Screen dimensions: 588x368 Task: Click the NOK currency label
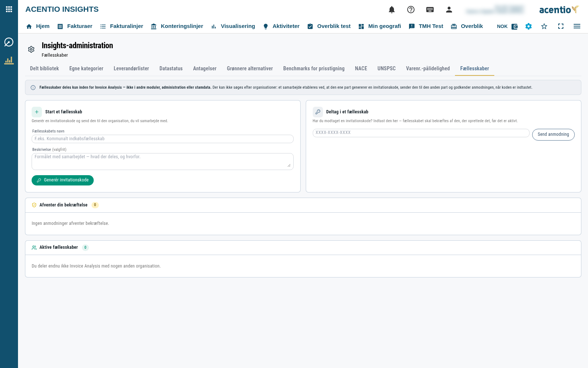502,26
